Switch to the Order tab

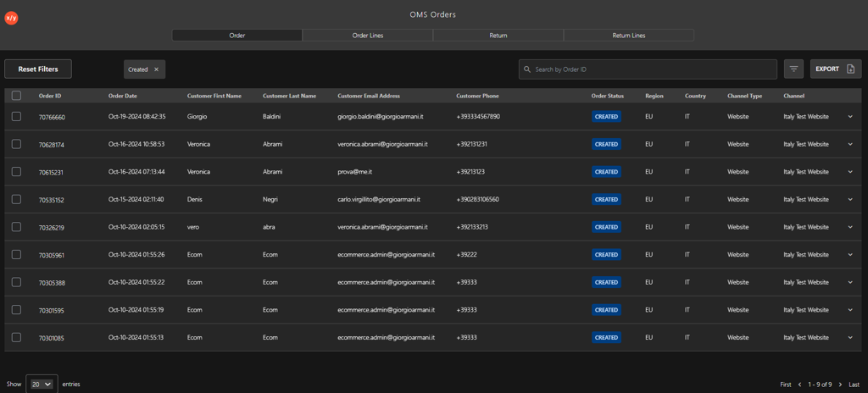click(x=237, y=36)
